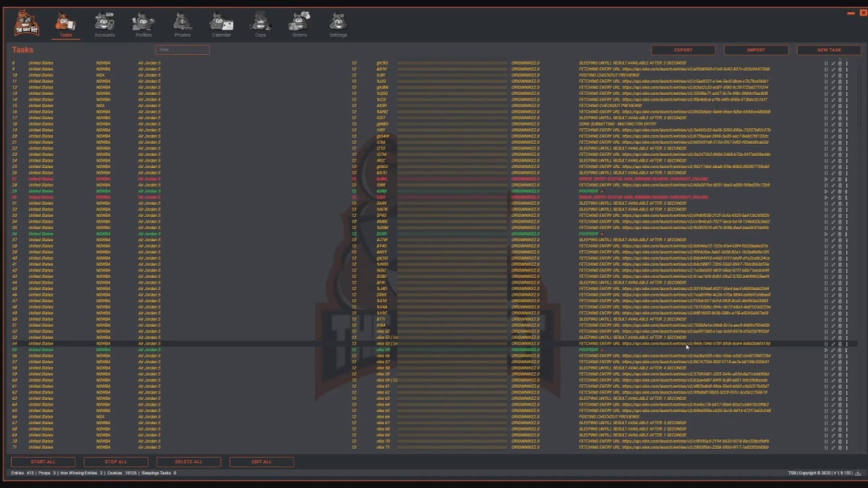Image resolution: width=868 pixels, height=488 pixels.
Task: Click the Filter input field
Action: pyautogui.click(x=182, y=49)
